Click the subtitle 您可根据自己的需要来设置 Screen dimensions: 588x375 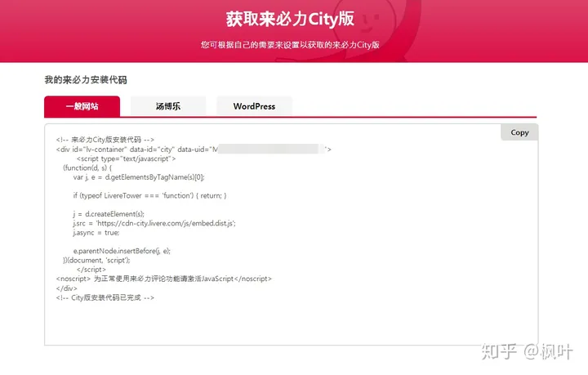click(290, 45)
